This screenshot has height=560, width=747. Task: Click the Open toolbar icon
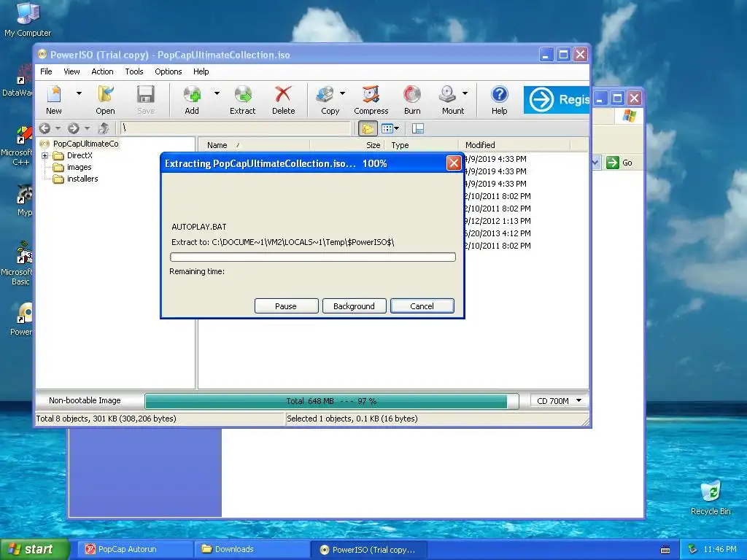tap(105, 99)
